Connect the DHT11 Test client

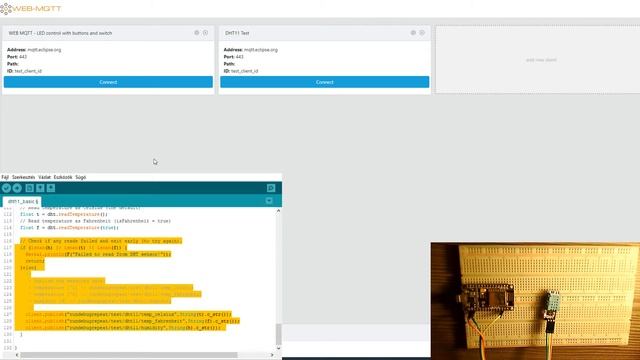tap(324, 82)
